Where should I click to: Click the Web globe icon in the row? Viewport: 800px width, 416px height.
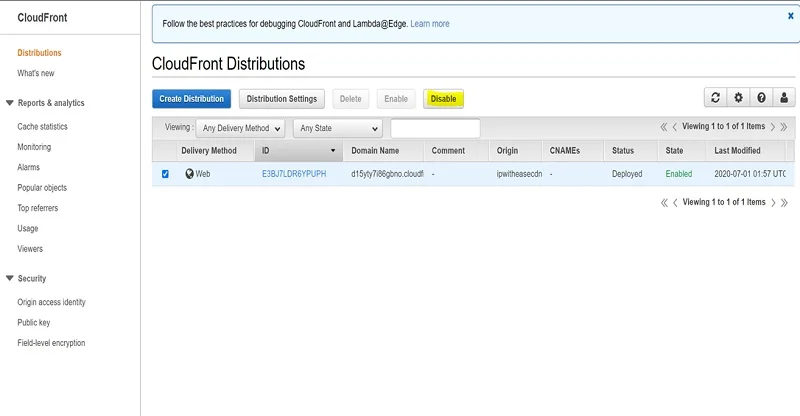[189, 174]
